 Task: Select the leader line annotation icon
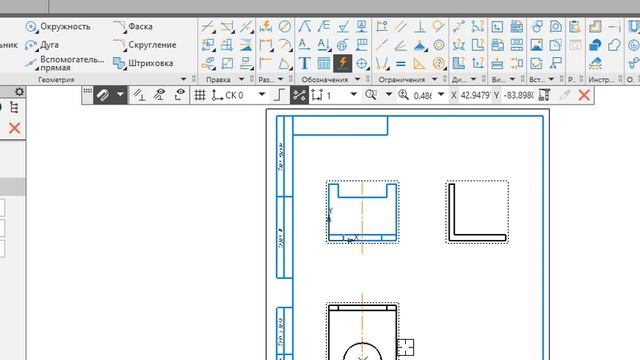pos(304,27)
